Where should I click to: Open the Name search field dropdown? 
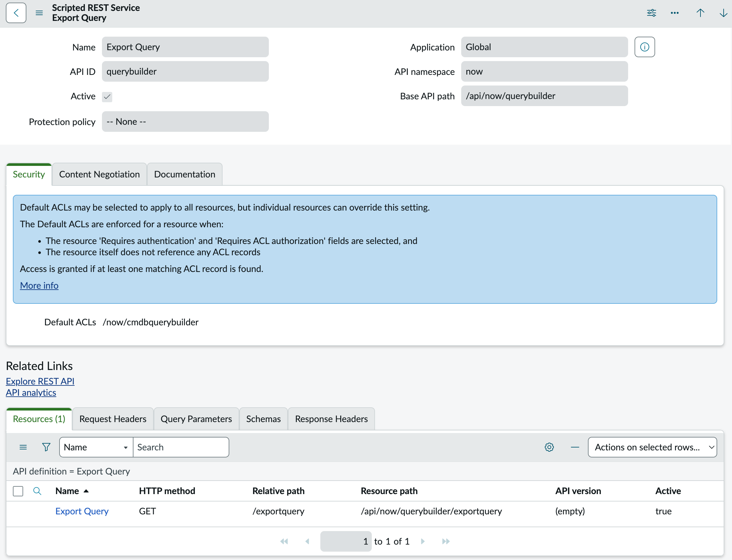[96, 447]
